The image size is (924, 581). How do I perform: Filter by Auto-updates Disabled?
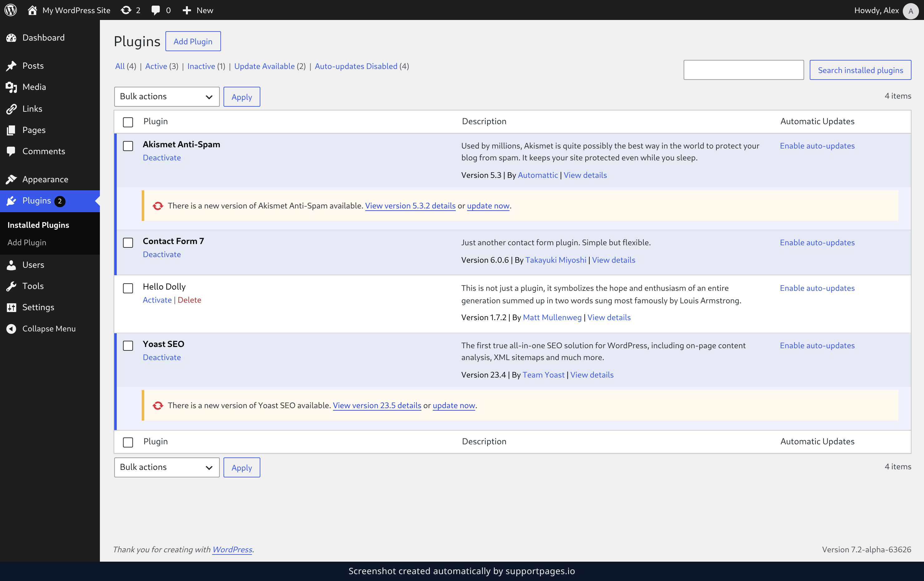(356, 66)
